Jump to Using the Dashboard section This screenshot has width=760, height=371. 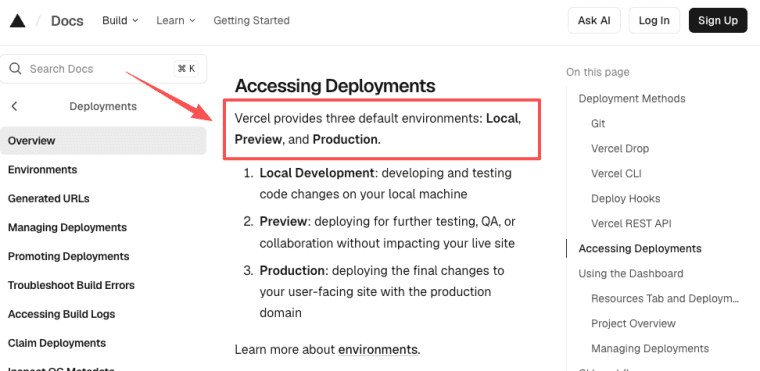click(631, 274)
